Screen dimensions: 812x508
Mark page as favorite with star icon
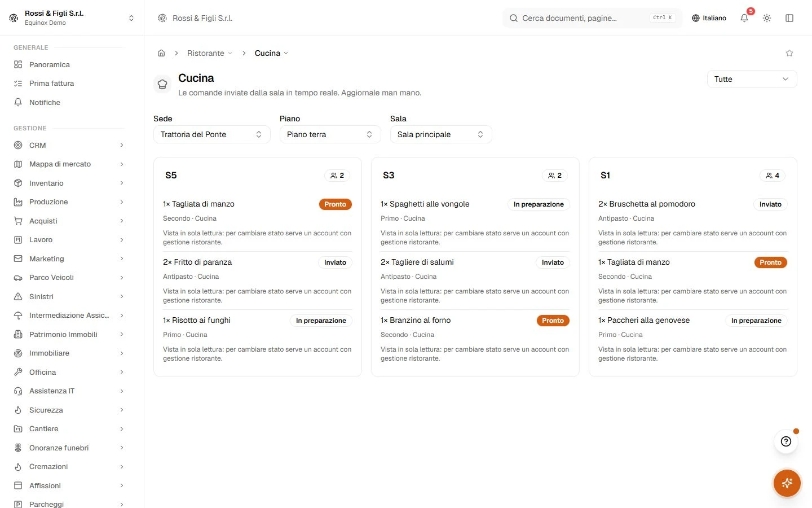pyautogui.click(x=789, y=53)
